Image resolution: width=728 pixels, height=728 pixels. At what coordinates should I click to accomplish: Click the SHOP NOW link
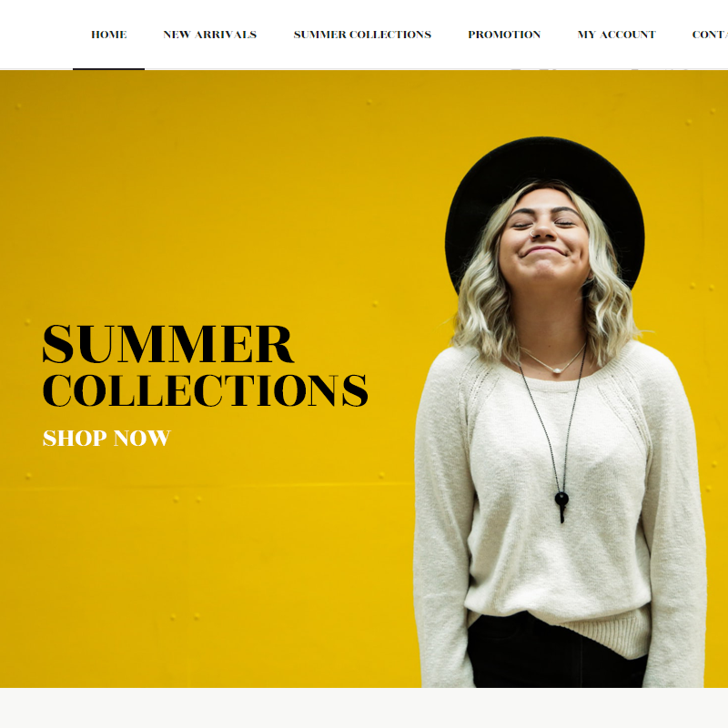pos(106,438)
